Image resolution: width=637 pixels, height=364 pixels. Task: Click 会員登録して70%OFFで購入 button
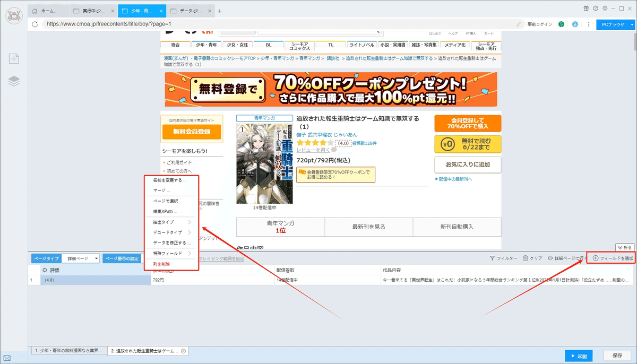(x=468, y=123)
